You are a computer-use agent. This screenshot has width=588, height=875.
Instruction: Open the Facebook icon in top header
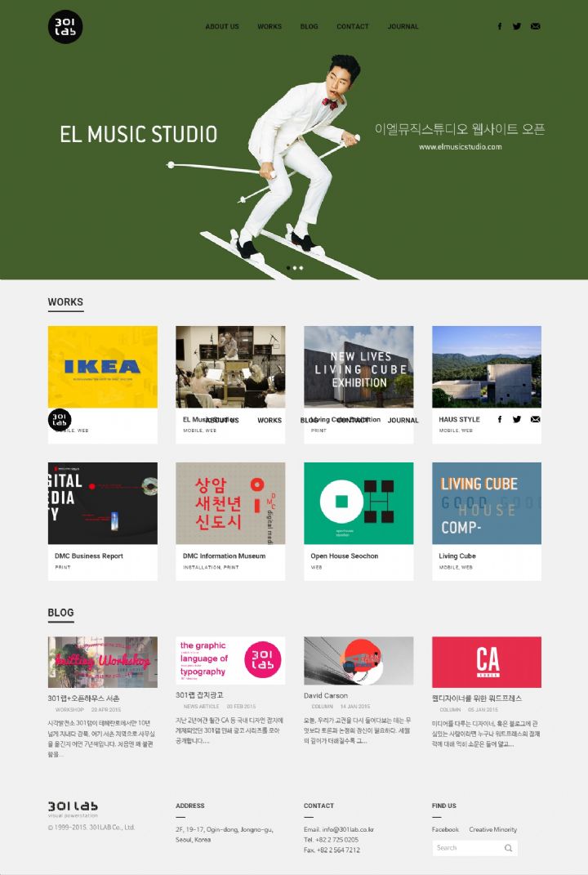[499, 26]
